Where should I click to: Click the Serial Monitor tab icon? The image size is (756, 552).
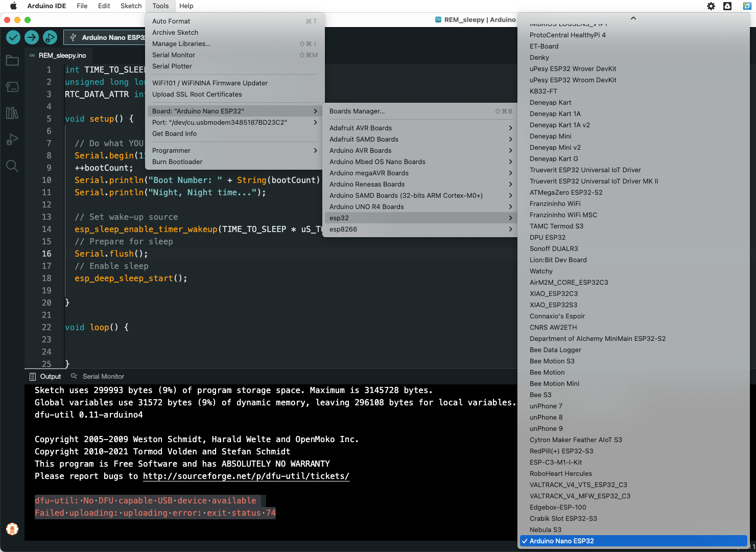click(74, 376)
